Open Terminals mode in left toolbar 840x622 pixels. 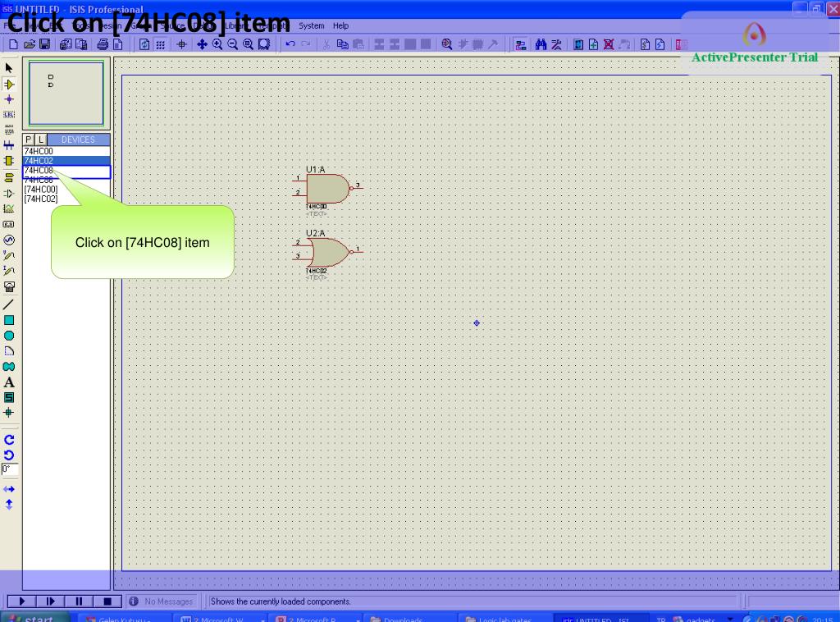8,177
